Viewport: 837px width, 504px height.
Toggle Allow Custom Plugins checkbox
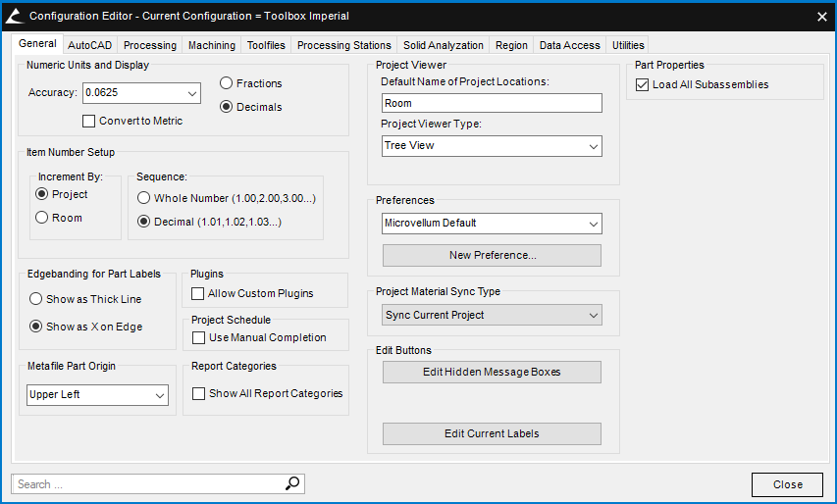pyautogui.click(x=198, y=294)
